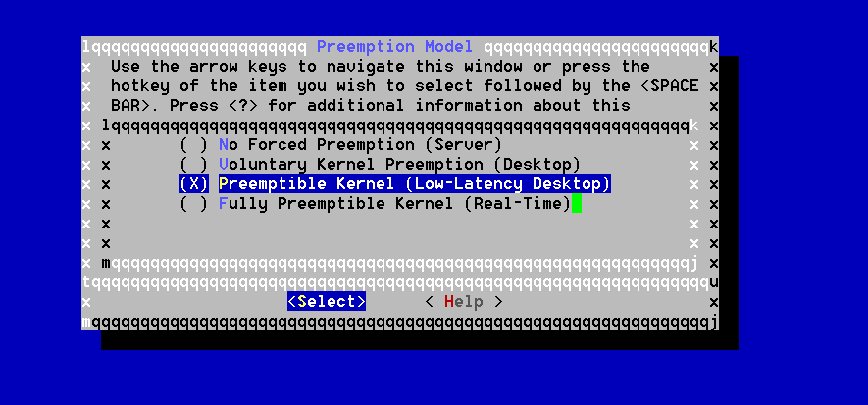Choose the Voluntary Kernel Preemption radio marker
This screenshot has width=868, height=405.
[x=194, y=165]
